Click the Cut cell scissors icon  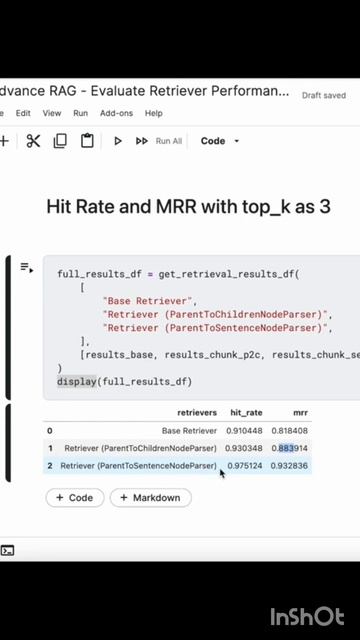33,141
